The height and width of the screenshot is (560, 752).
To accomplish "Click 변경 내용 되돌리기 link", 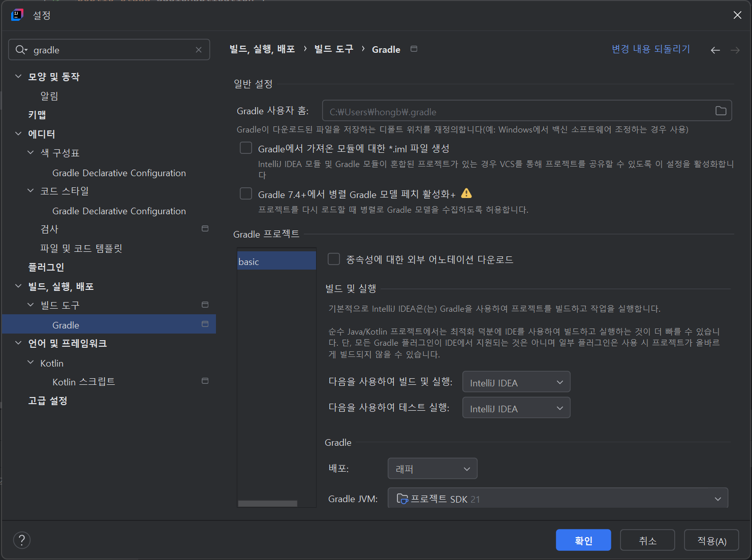I will pyautogui.click(x=651, y=49).
